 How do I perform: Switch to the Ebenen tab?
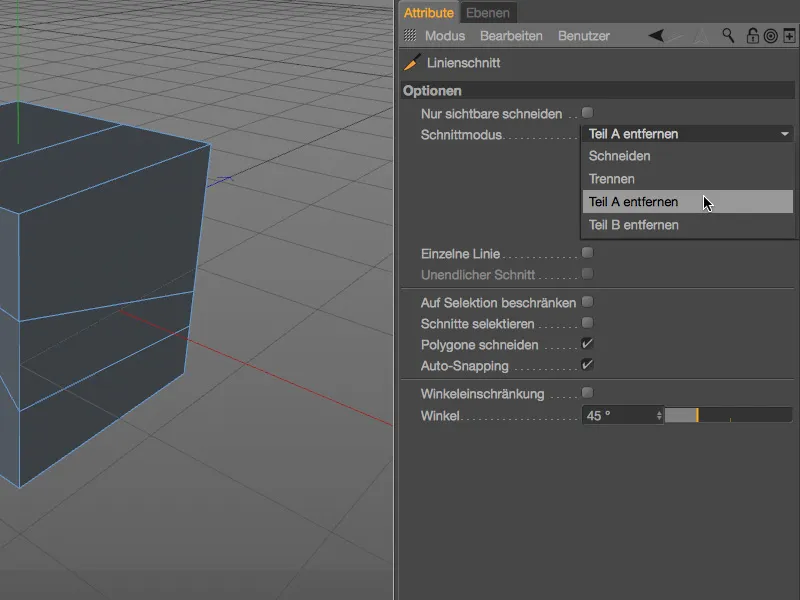coord(488,13)
